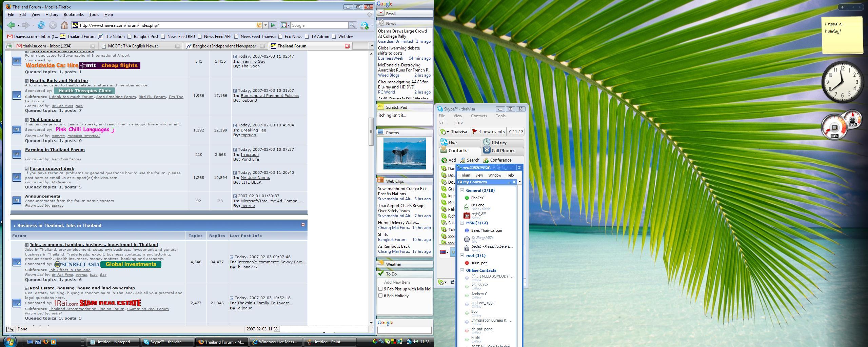Open the I need a holiday sticky note
This screenshot has width=868, height=347.
point(842,35)
